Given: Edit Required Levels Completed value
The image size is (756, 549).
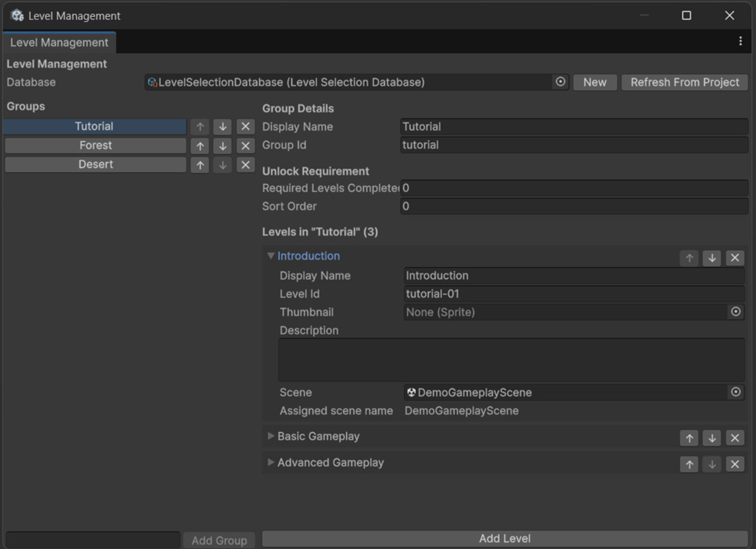Looking at the screenshot, I should (574, 188).
